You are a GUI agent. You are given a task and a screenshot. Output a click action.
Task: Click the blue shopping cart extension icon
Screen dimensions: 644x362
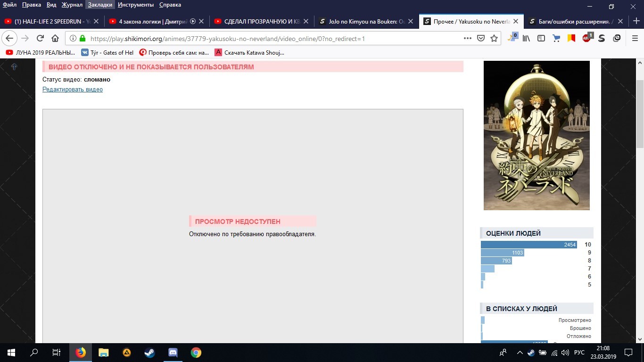556,38
